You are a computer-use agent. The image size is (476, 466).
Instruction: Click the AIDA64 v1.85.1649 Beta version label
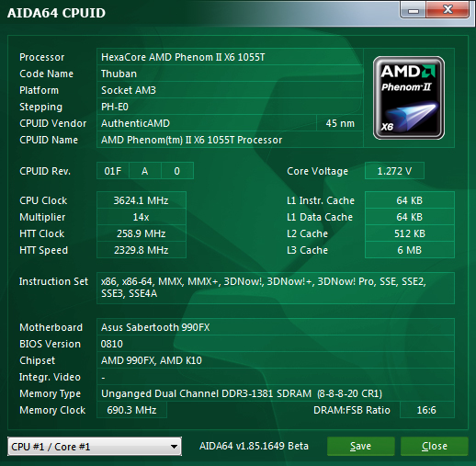pyautogui.click(x=254, y=446)
